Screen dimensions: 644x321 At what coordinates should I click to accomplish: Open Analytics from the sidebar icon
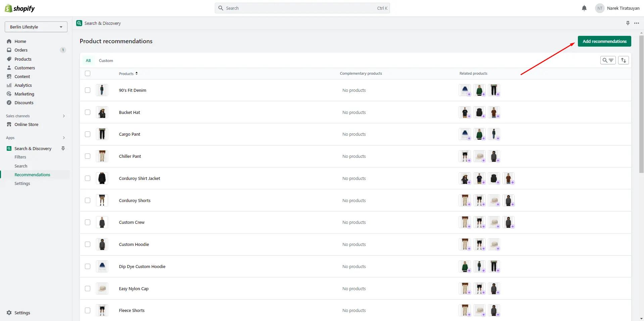coord(9,85)
